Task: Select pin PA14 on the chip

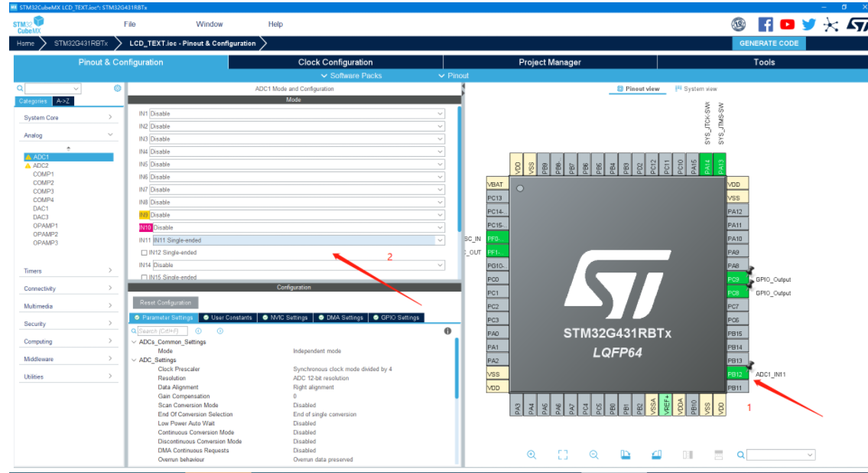Action: [x=707, y=165]
